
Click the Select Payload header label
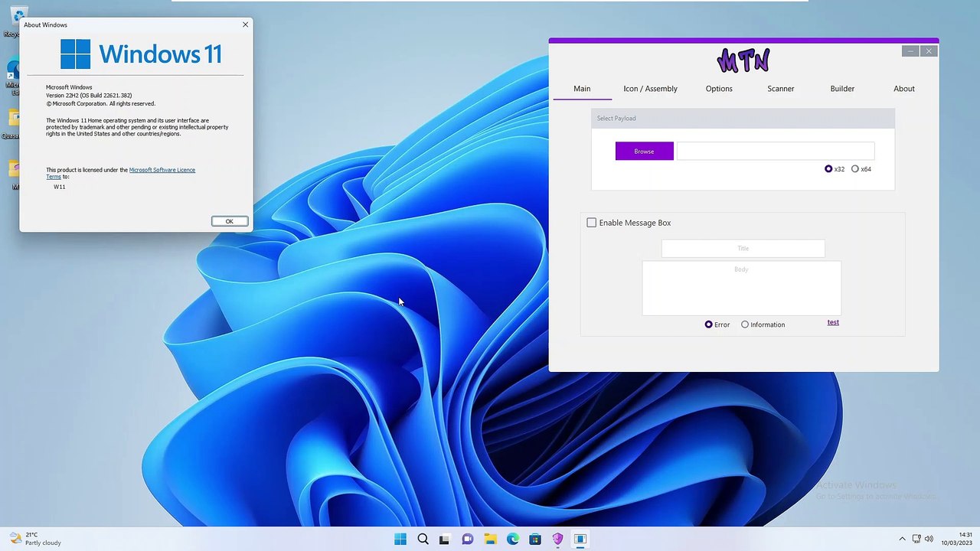(616, 119)
